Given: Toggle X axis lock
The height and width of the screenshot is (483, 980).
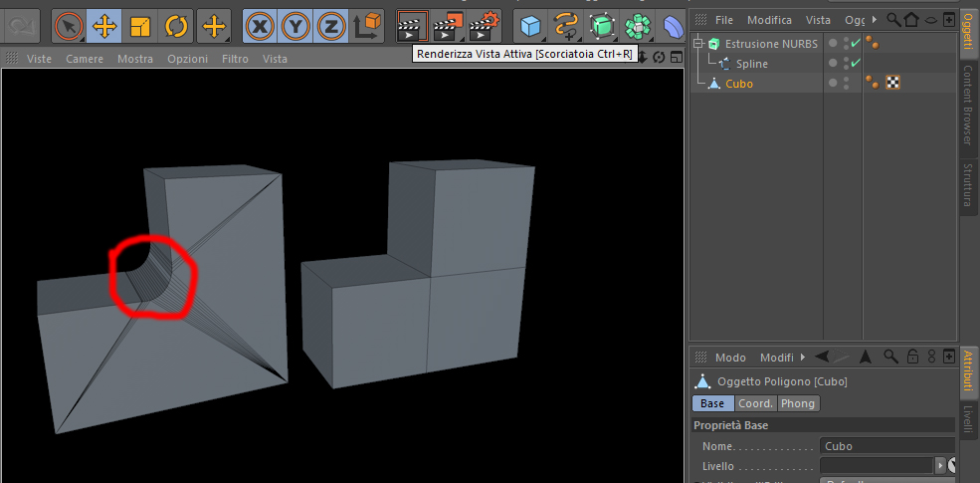Looking at the screenshot, I should [260, 26].
